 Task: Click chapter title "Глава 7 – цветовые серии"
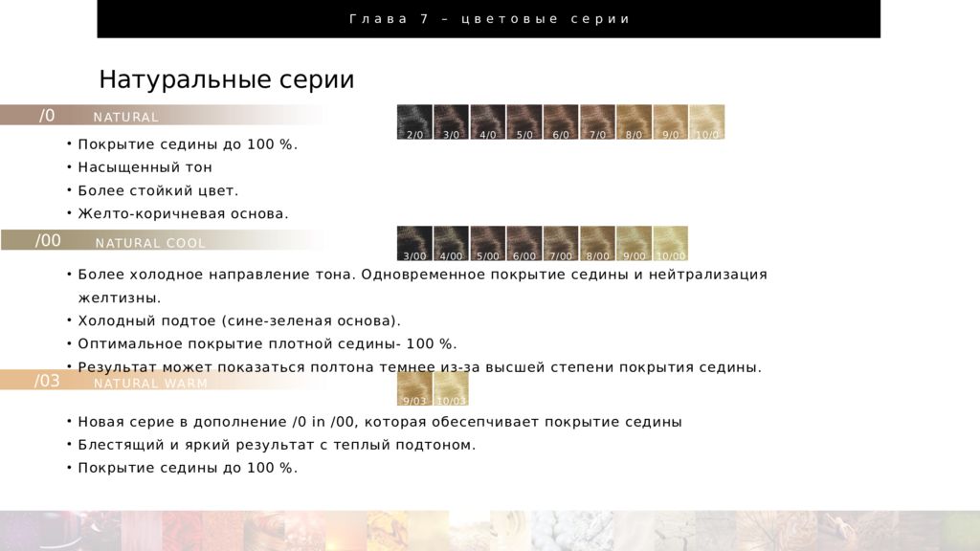[x=489, y=19]
